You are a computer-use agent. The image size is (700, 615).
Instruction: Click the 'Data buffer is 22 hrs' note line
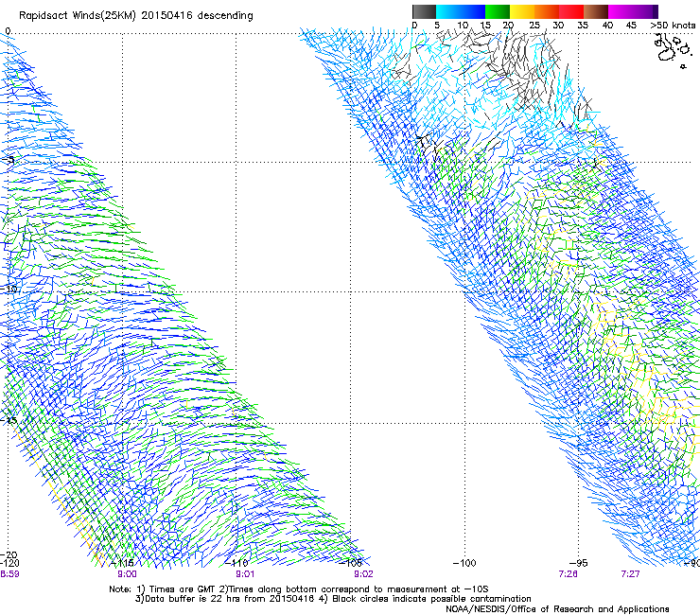click(x=333, y=599)
